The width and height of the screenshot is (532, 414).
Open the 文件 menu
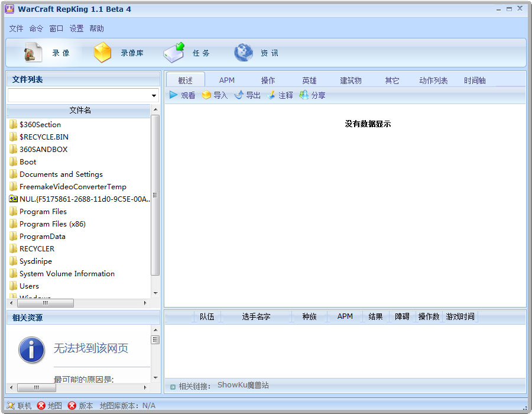[16, 28]
